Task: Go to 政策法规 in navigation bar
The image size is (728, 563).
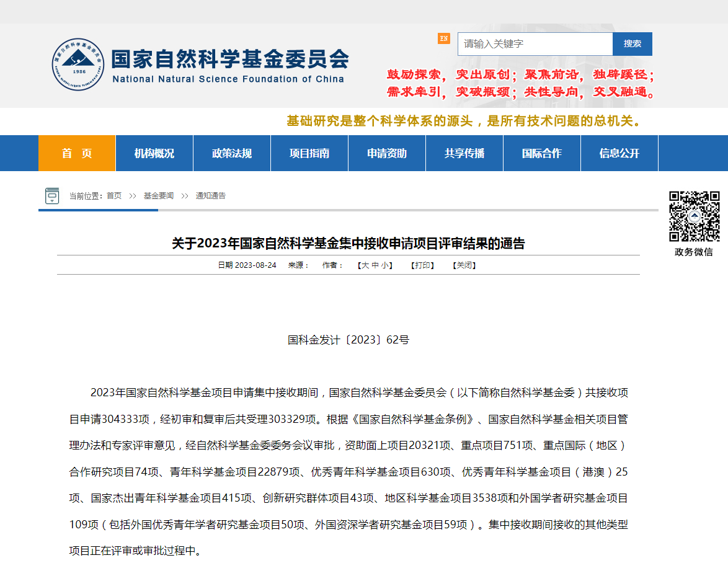Action: coord(232,153)
